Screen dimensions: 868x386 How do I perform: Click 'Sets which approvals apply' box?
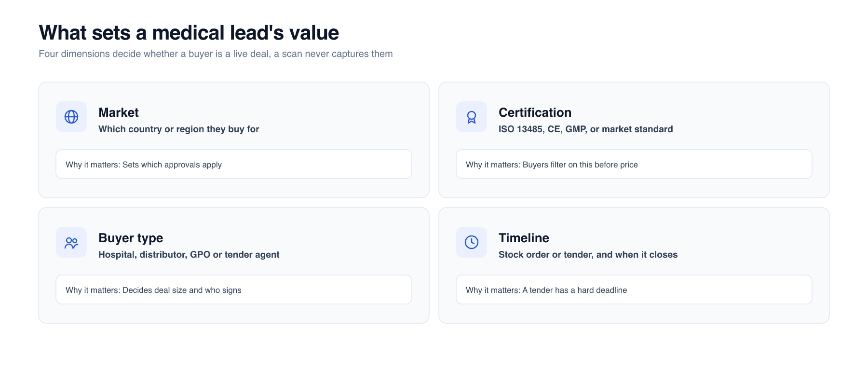point(234,164)
